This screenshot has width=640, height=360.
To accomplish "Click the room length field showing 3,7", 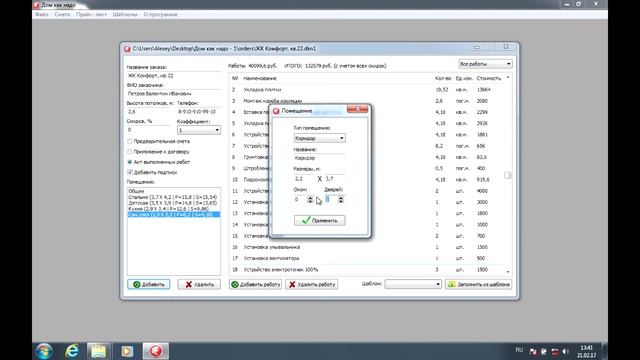I will (x=334, y=179).
